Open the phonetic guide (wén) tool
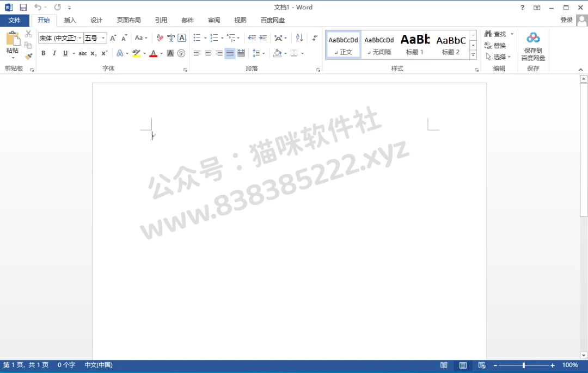 (170, 38)
